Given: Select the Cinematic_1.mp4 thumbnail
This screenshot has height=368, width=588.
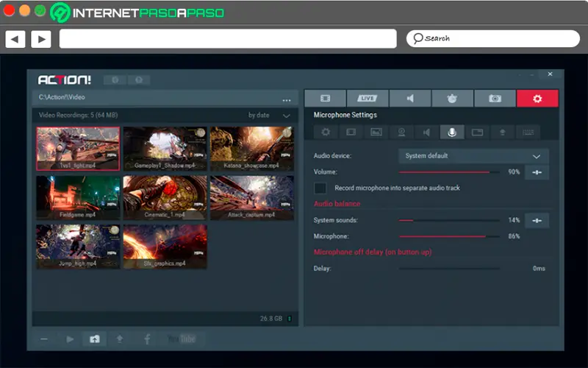Looking at the screenshot, I should click(x=165, y=197).
